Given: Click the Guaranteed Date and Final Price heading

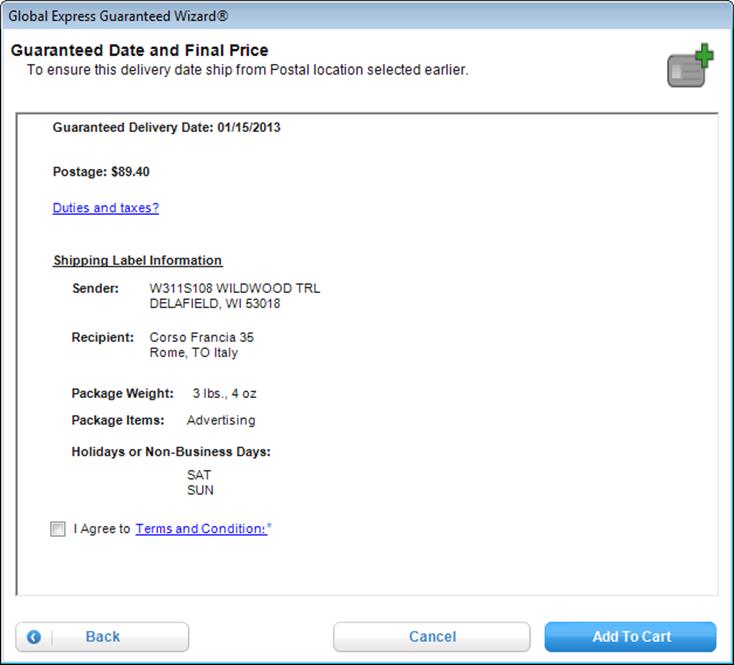Looking at the screenshot, I should (x=139, y=50).
